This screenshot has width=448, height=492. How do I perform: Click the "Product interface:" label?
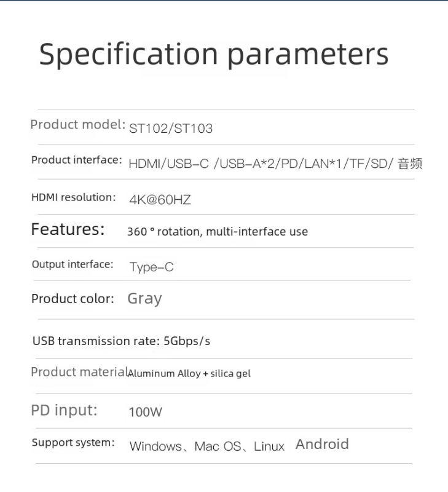[77, 160]
